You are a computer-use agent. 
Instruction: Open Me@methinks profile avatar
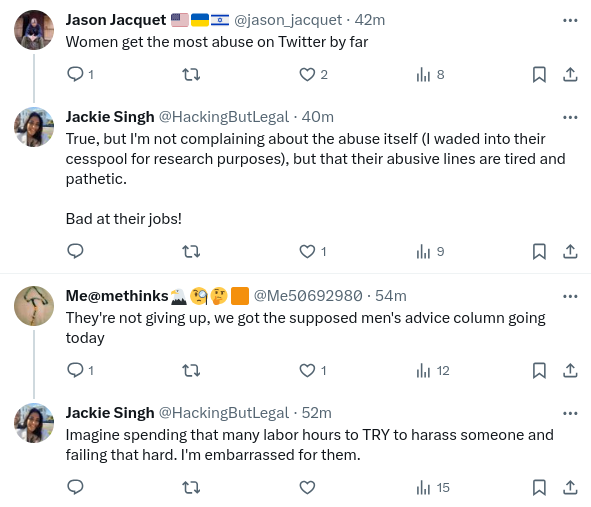click(x=34, y=306)
